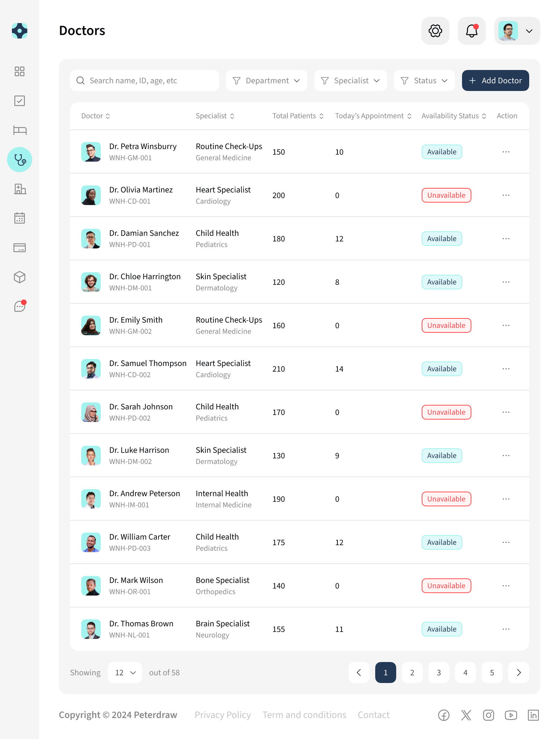Open the calendar schedule icon in sidebar
This screenshot has width=560, height=739.
coord(20,218)
